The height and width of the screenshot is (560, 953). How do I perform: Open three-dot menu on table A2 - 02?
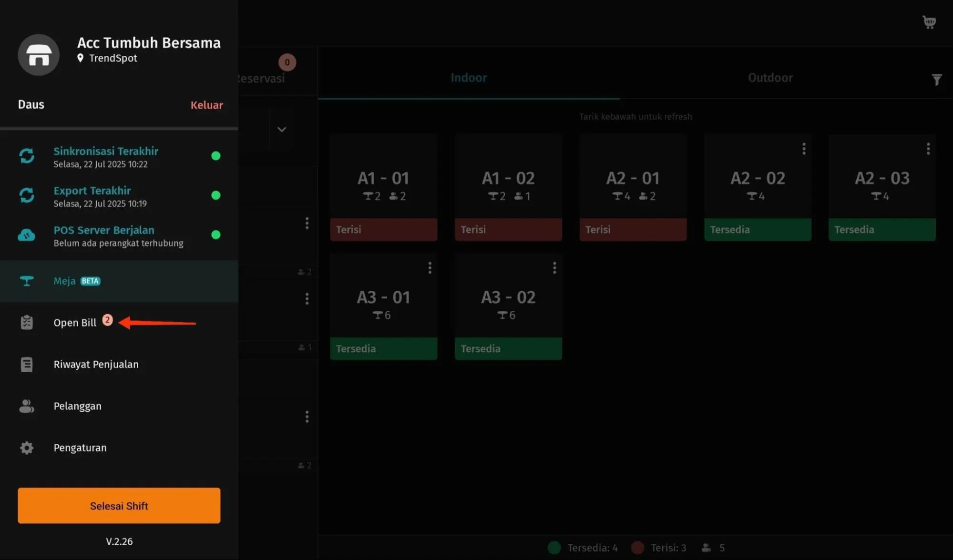[x=804, y=149]
